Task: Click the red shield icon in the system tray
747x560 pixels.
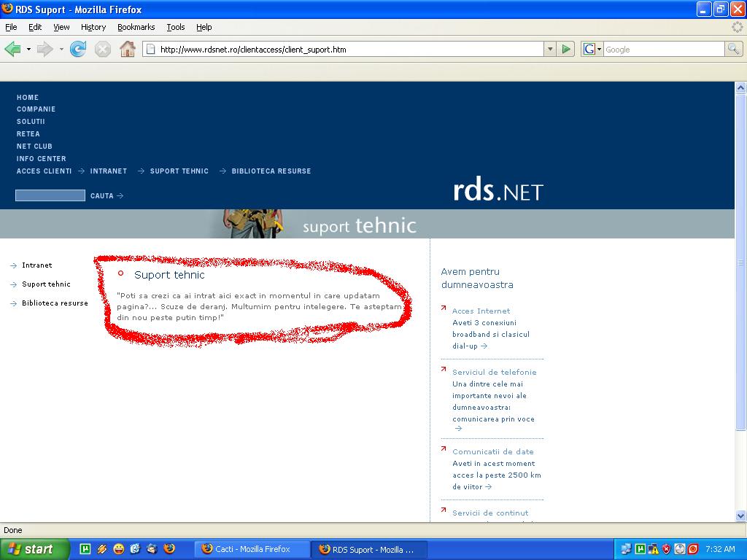Action: coord(667,549)
